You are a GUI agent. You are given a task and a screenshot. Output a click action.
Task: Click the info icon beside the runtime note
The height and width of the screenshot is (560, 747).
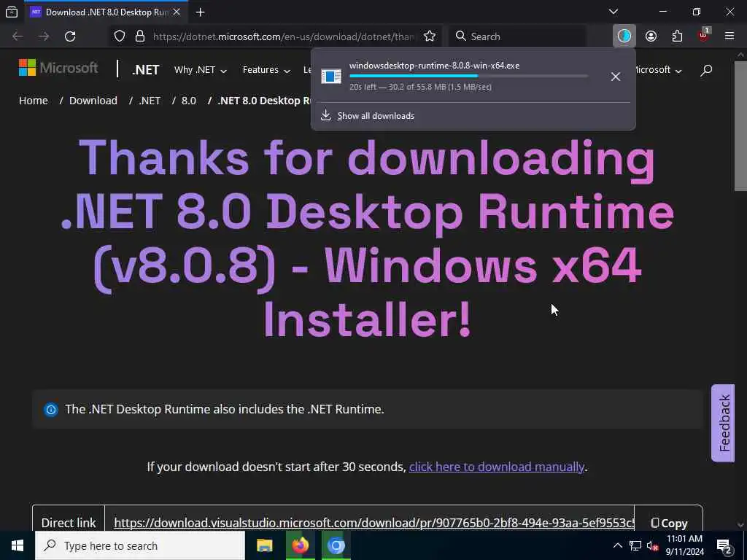tap(51, 410)
